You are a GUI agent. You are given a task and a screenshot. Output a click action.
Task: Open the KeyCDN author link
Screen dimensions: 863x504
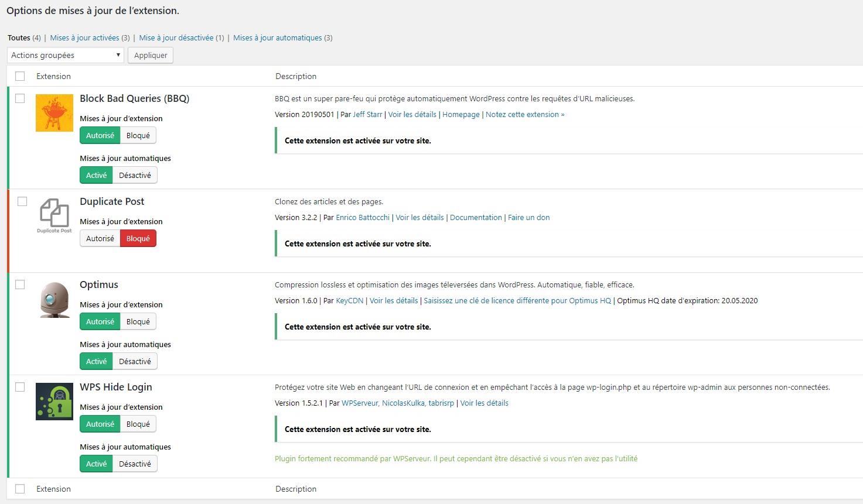click(x=350, y=300)
